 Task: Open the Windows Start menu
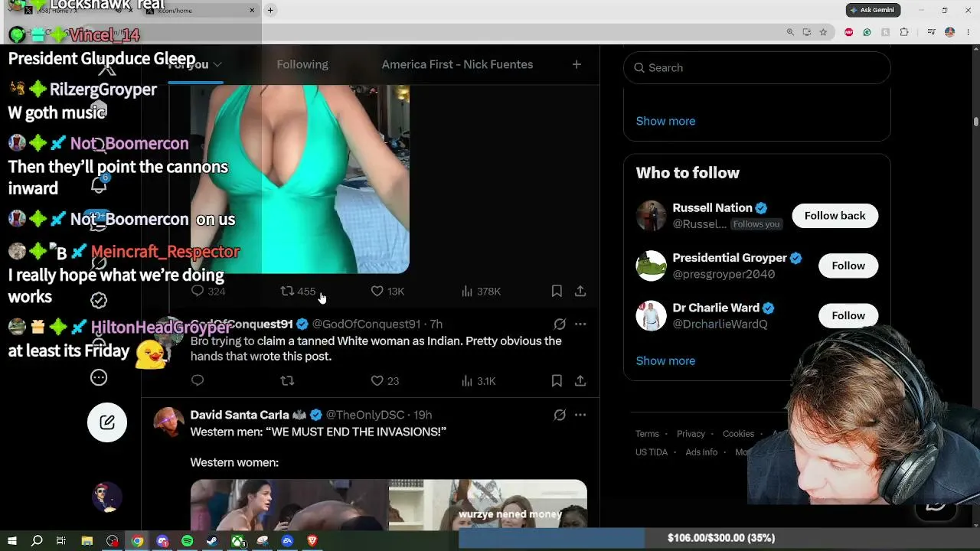pos(12,541)
